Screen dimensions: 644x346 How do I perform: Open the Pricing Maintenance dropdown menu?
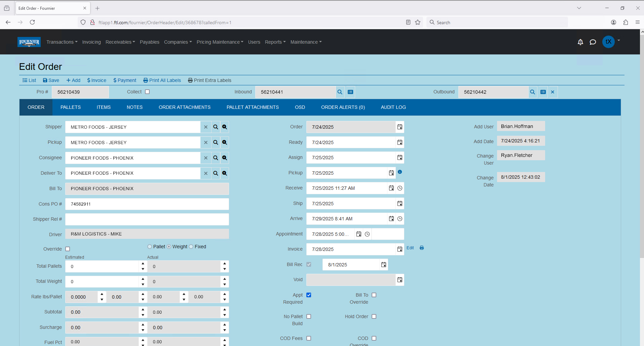(220, 42)
